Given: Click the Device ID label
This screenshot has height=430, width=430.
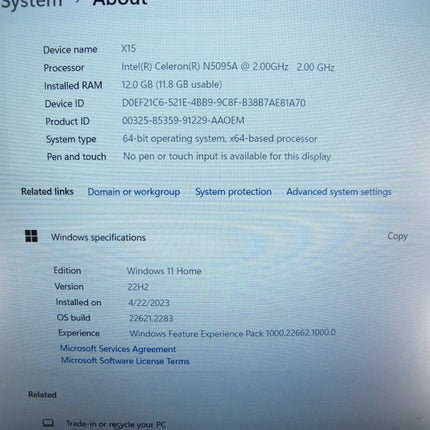Looking at the screenshot, I should point(64,104).
